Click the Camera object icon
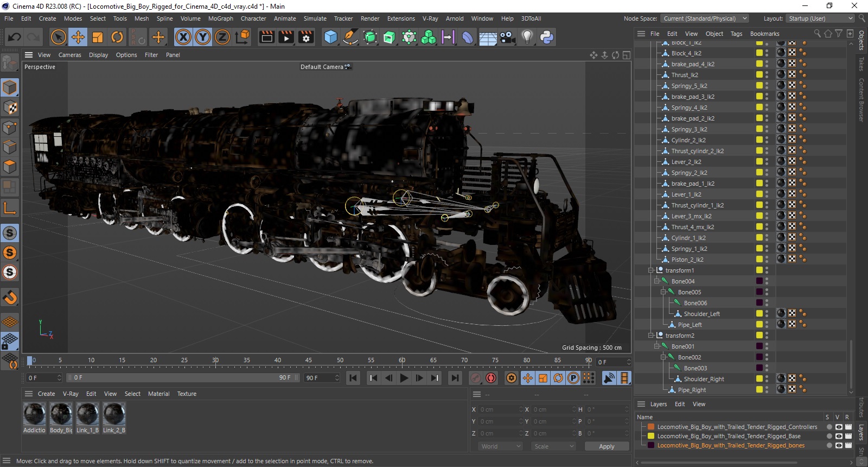 (507, 37)
